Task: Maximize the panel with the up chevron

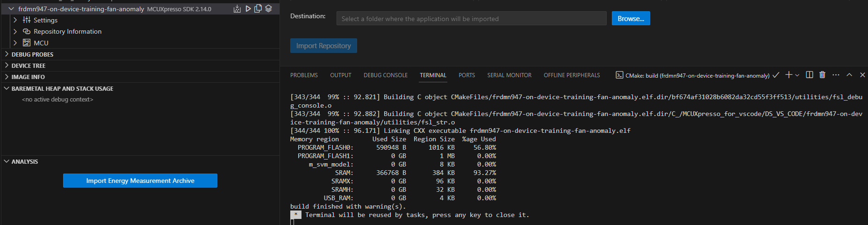Action: [849, 75]
